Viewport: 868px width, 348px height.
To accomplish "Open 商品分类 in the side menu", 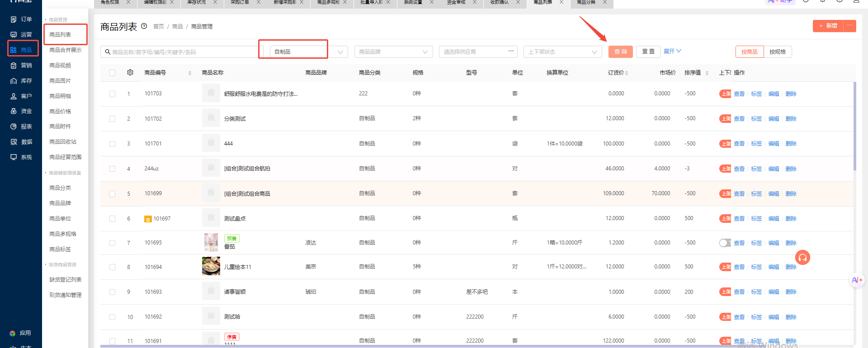I will point(60,188).
